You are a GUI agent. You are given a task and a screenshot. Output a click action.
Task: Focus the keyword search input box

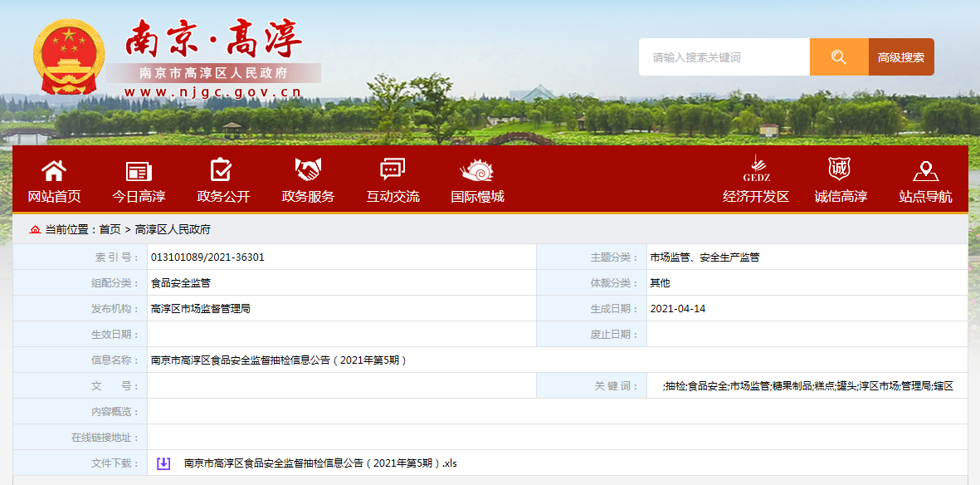(x=724, y=57)
